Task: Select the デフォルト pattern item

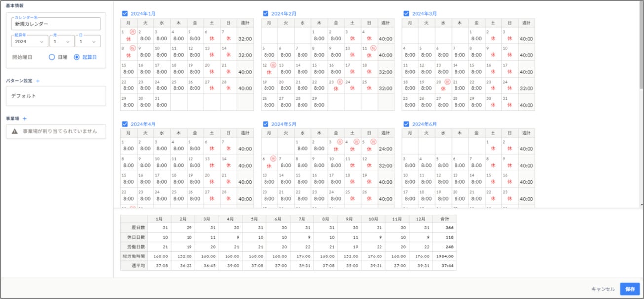Action: 56,96
